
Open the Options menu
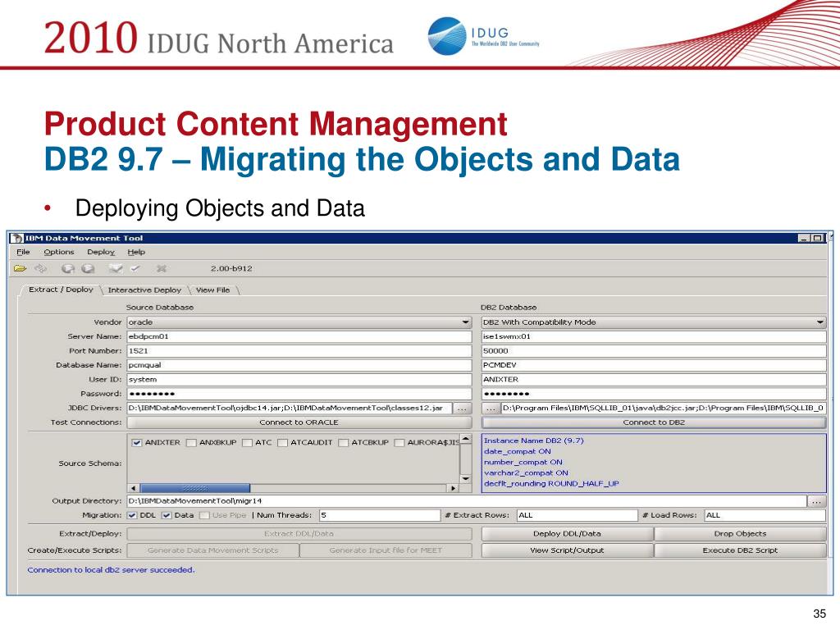59,252
